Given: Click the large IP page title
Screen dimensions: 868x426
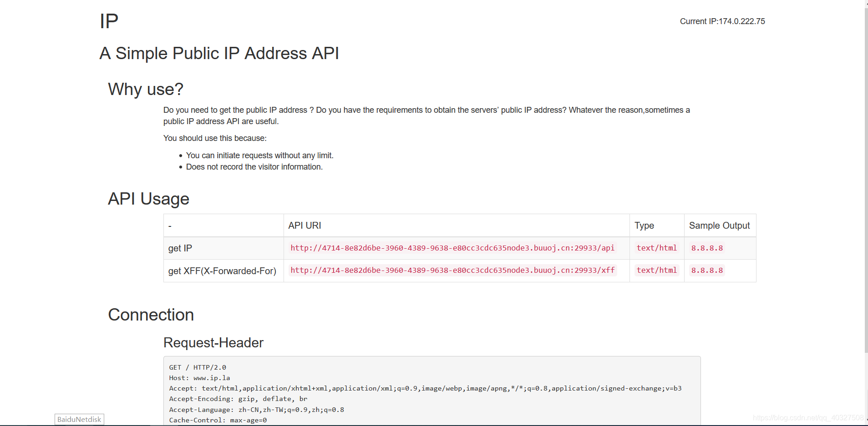Looking at the screenshot, I should [x=109, y=21].
